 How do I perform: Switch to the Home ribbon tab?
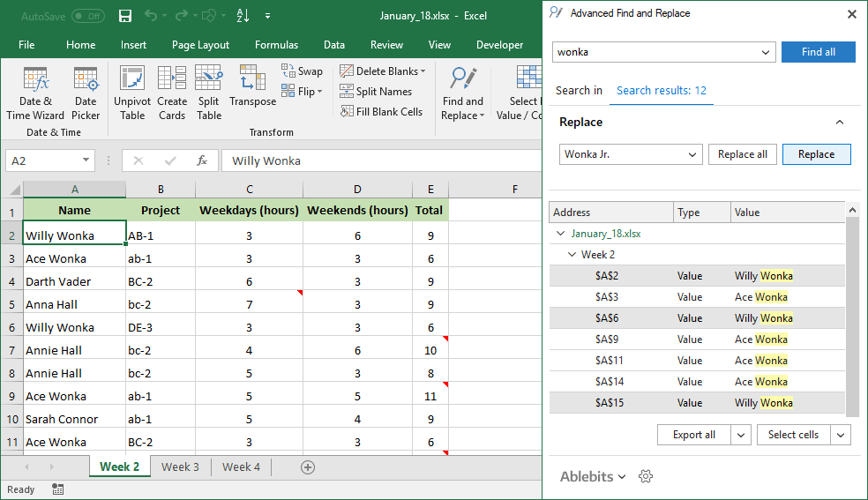(x=81, y=45)
